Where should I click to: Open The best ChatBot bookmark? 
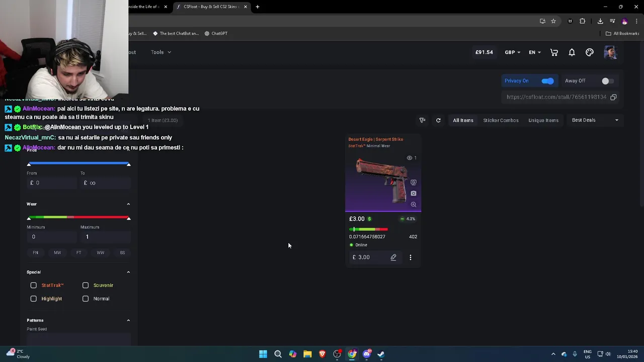[176, 33]
